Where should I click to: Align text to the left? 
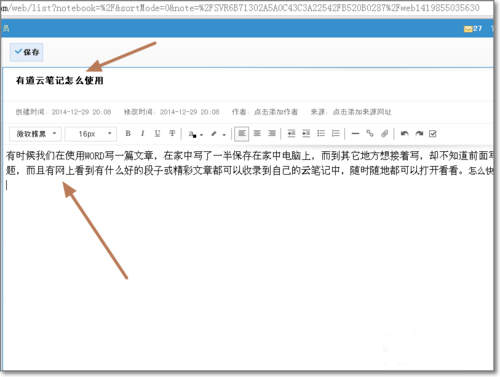coord(242,134)
